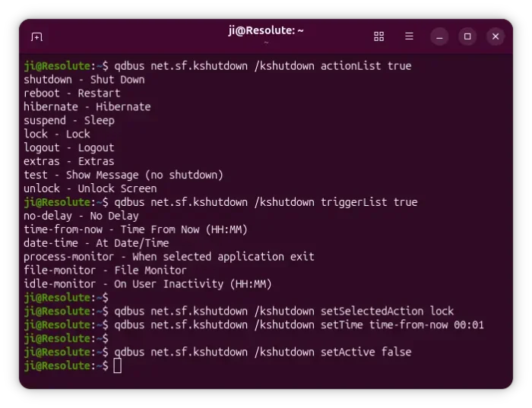Click the triggerList true command line
The height and width of the screenshot is (408, 532).
tap(265, 203)
